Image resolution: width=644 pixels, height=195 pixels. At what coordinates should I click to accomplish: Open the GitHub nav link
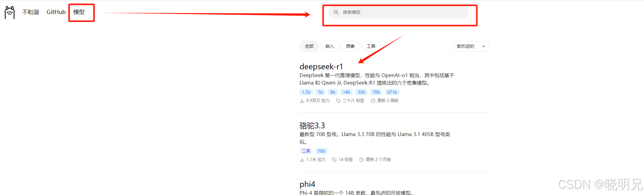tap(56, 12)
